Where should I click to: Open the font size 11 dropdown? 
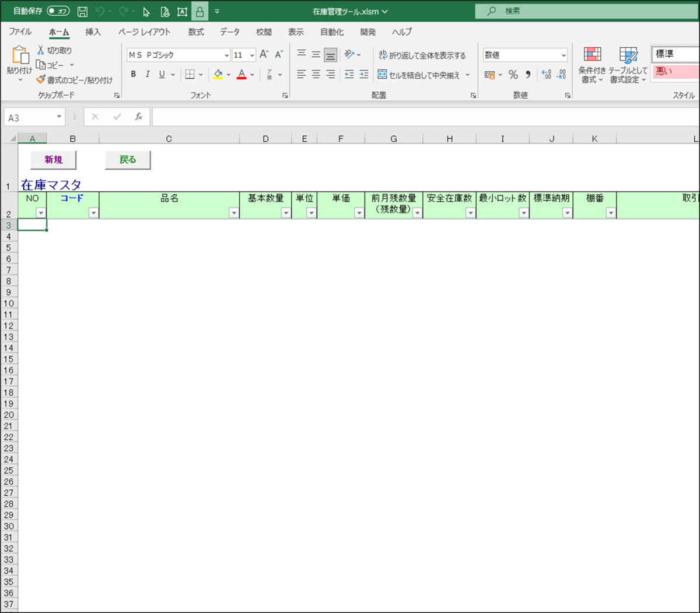tap(252, 55)
